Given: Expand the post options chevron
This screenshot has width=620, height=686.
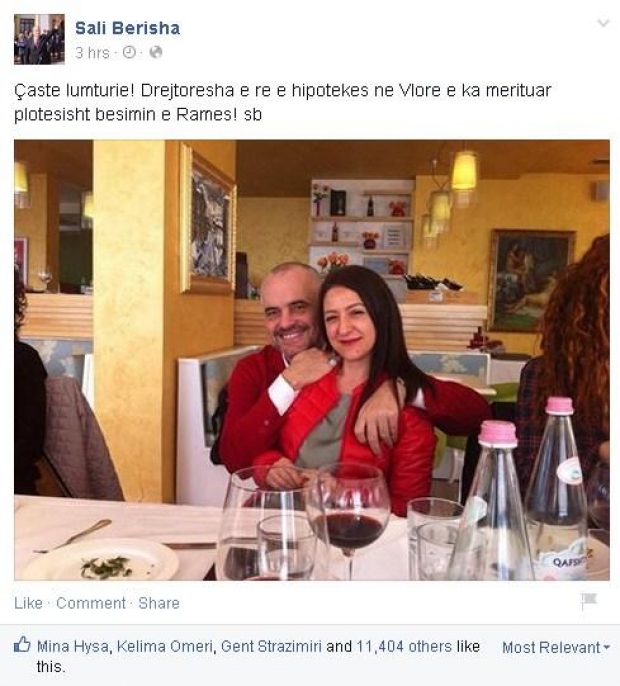Looking at the screenshot, I should pos(603,23).
